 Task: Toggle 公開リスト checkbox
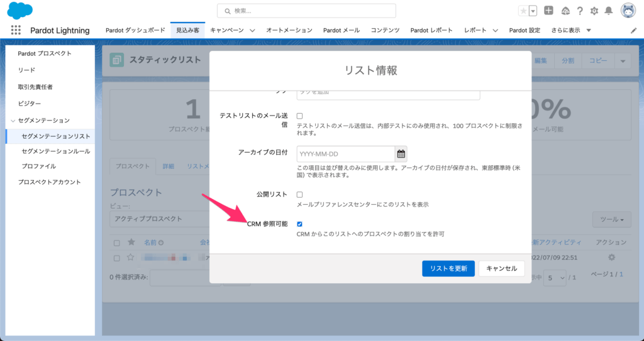point(299,195)
